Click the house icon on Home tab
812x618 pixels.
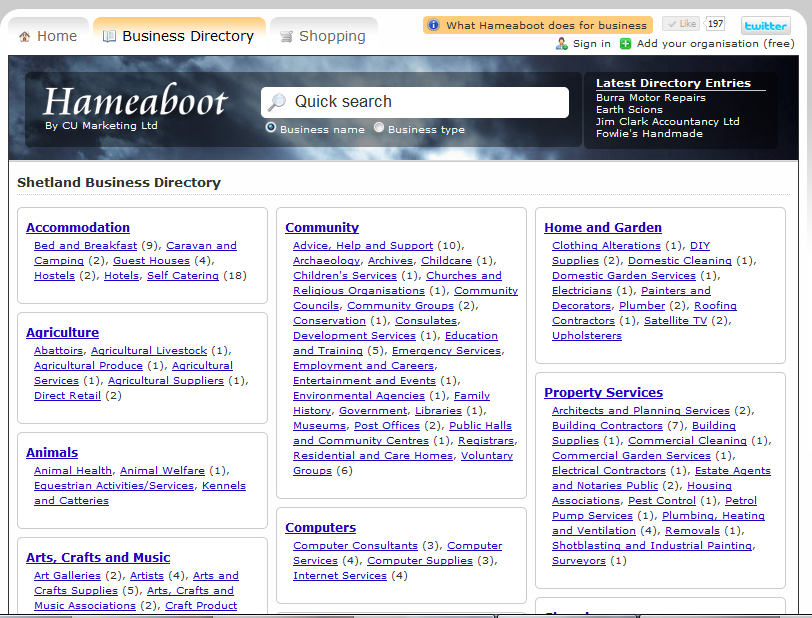coord(24,37)
